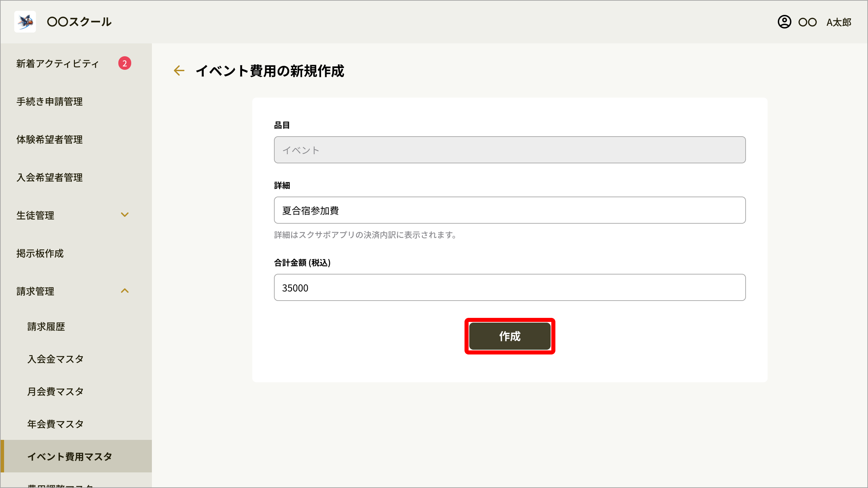This screenshot has height=488, width=868.
Task: Open the user account profile icon
Action: [x=784, y=22]
